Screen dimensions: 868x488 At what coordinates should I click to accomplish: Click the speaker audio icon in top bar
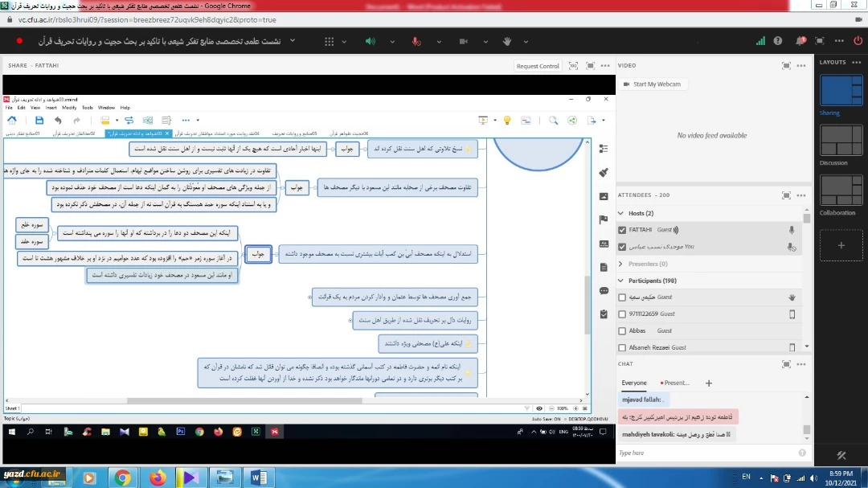pos(370,41)
